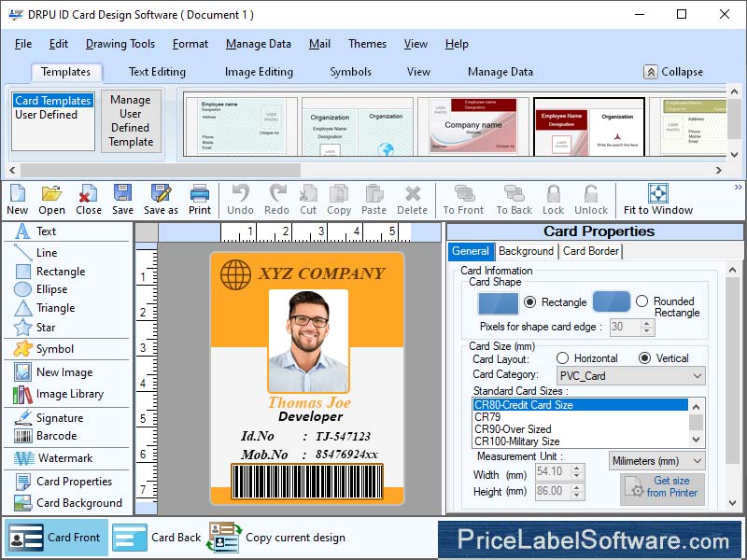Open the Background tab in Card Properties
Viewport: 747px width, 560px height.
526,251
